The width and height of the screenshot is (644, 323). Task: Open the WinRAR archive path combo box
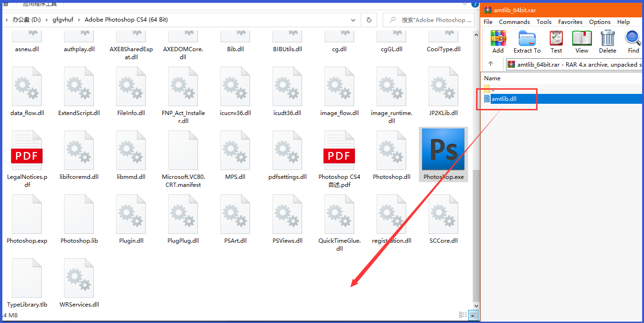pyautogui.click(x=575, y=64)
